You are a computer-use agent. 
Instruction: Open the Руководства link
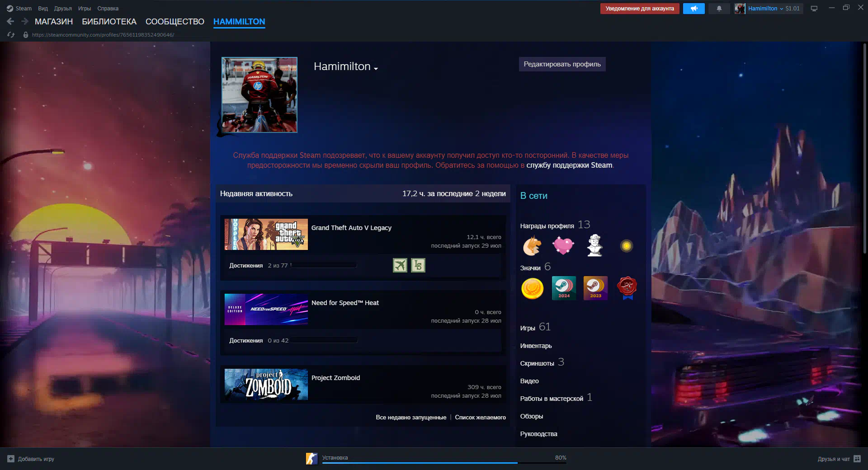(x=538, y=434)
